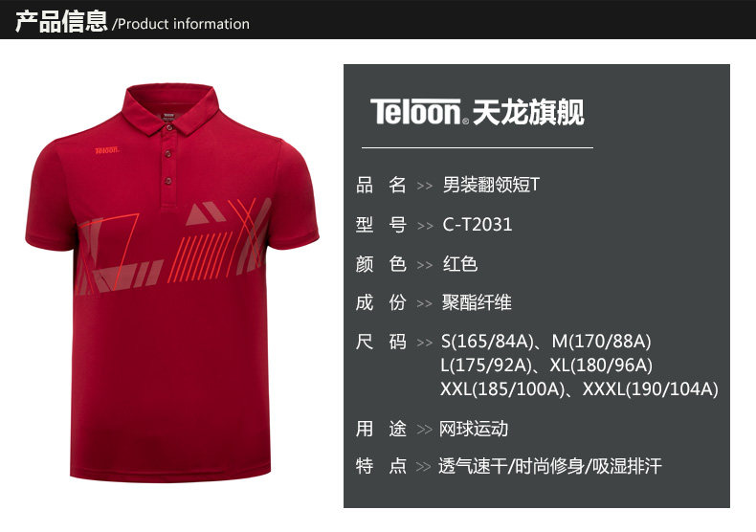Click the 红色 color value
Screen dimensions: 756x532
pos(460,264)
